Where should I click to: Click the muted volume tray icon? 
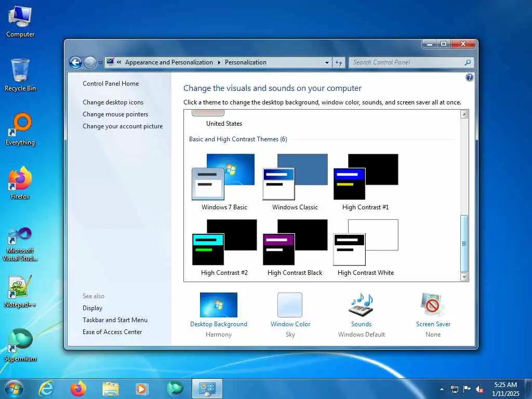[x=480, y=390]
